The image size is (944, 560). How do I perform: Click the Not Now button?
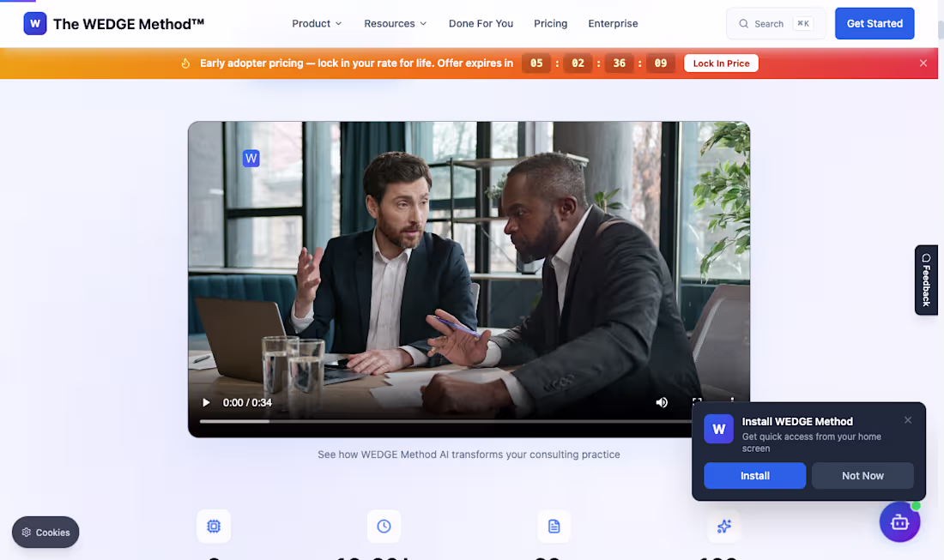tap(862, 476)
